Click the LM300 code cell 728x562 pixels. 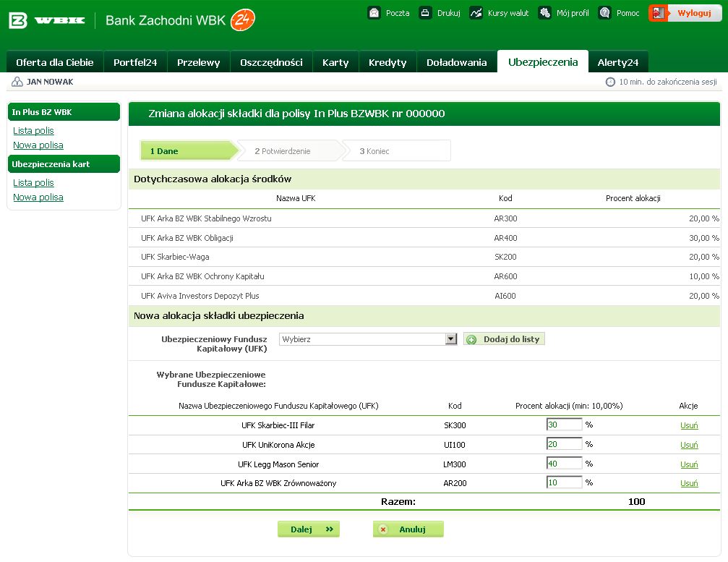point(455,464)
